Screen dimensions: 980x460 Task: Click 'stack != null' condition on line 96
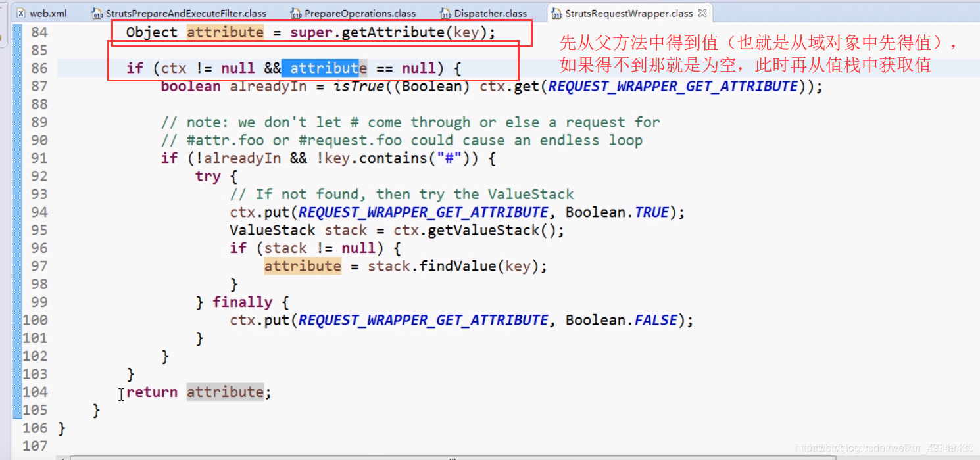click(320, 248)
